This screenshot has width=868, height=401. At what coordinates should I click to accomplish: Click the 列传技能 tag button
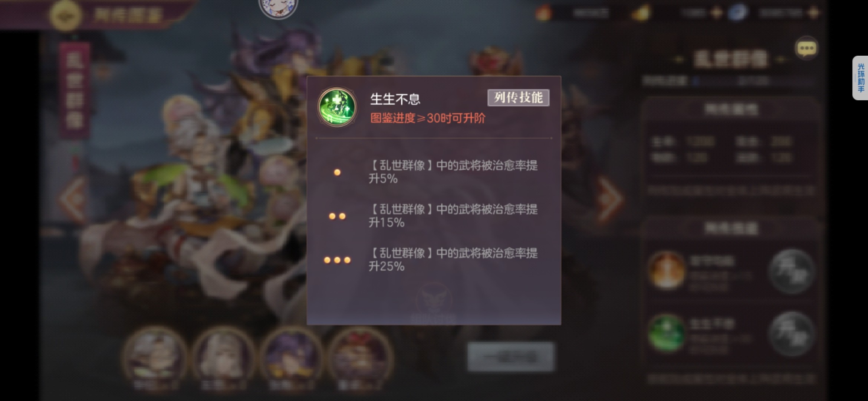point(518,98)
